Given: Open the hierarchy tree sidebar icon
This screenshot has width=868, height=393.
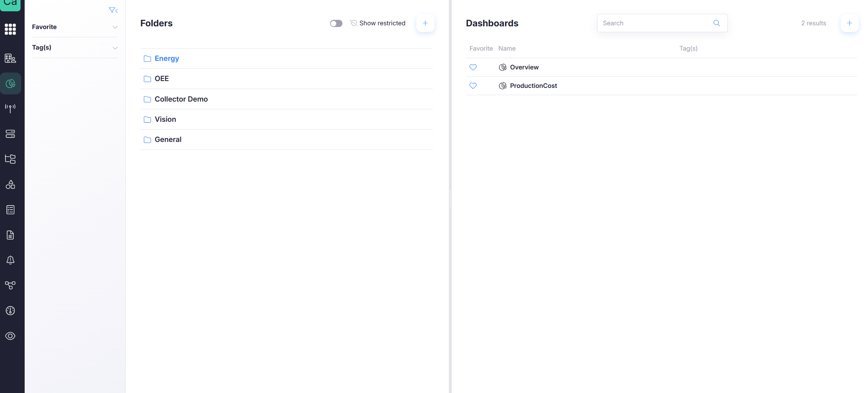Looking at the screenshot, I should coord(10,159).
